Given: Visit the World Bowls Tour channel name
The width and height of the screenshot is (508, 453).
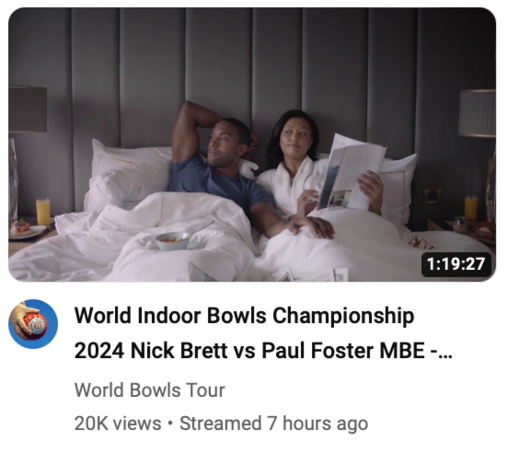Looking at the screenshot, I should coord(149,390).
